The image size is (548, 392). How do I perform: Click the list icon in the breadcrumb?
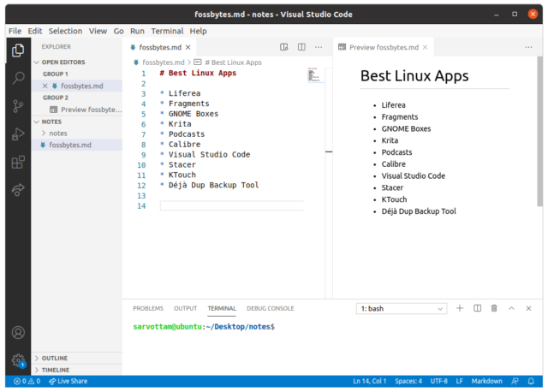pyautogui.click(x=198, y=62)
